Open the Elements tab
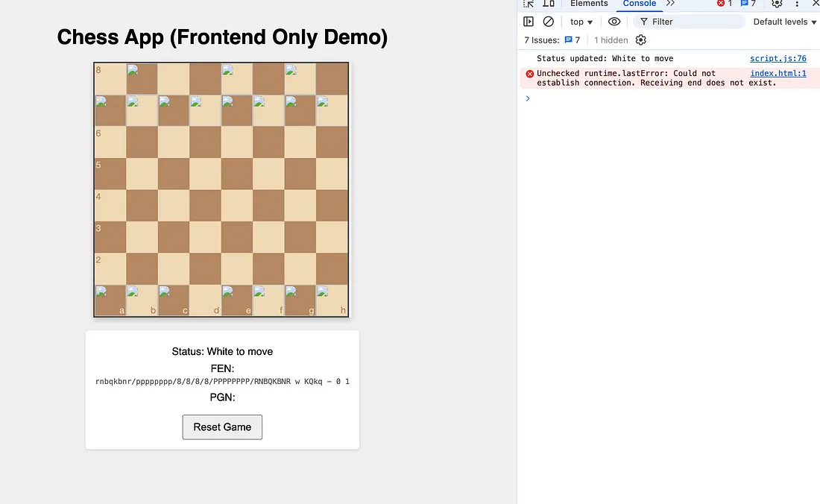 [x=589, y=4]
